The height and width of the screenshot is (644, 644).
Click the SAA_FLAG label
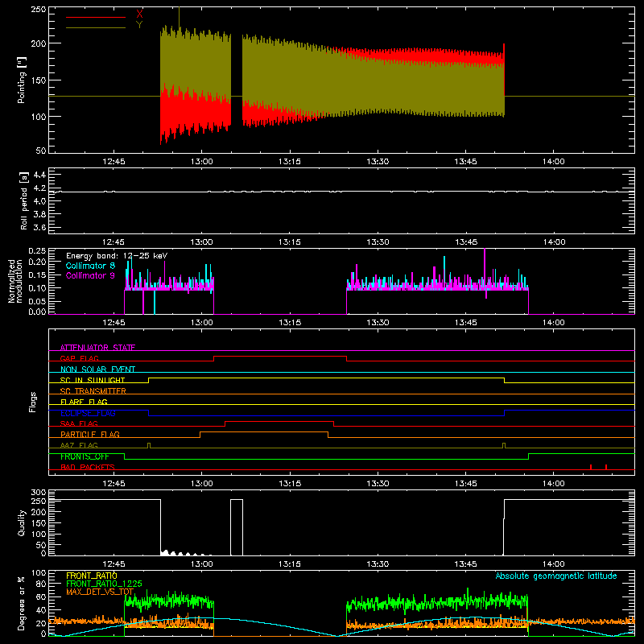pos(79,423)
